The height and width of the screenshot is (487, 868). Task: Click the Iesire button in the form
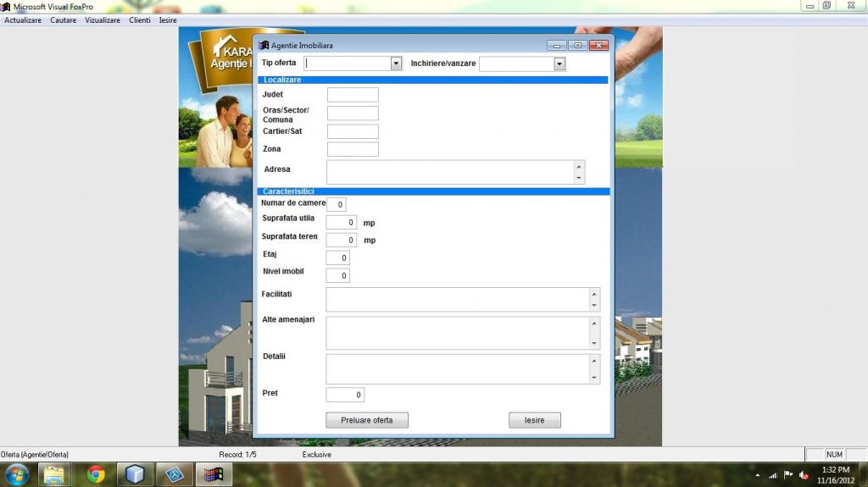coord(535,420)
